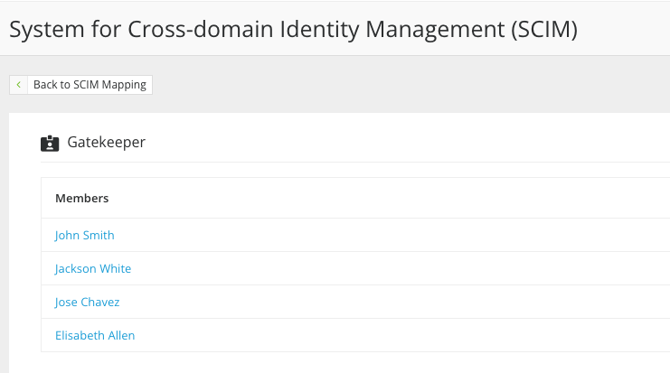
Task: Click the divider line under Gatekeeper heading
Action: tap(355, 162)
